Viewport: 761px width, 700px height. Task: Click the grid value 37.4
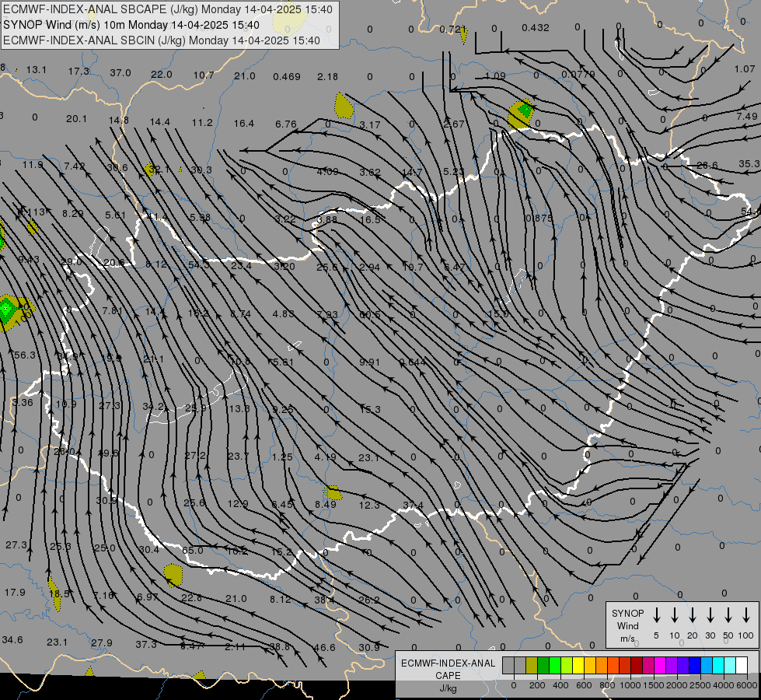[x=413, y=506]
